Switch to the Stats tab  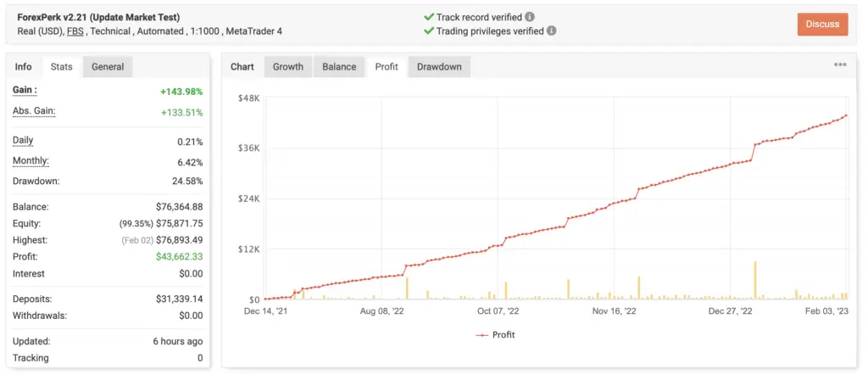(x=61, y=67)
